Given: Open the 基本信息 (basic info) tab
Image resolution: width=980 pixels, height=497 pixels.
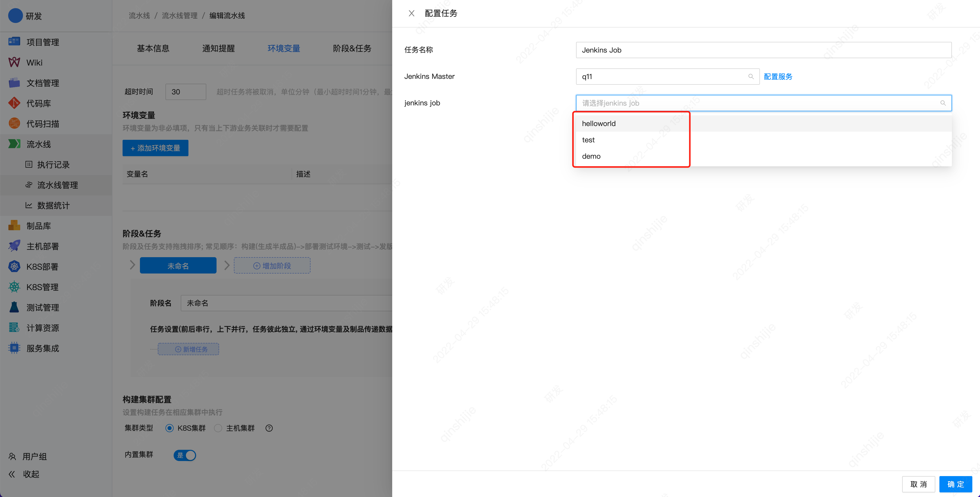Looking at the screenshot, I should (x=153, y=48).
